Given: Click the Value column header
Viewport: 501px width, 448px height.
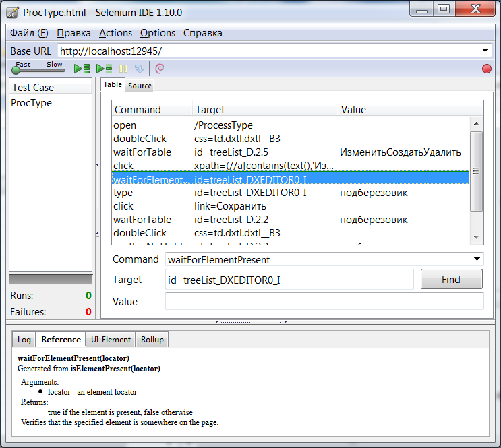Looking at the screenshot, I should coord(411,109).
